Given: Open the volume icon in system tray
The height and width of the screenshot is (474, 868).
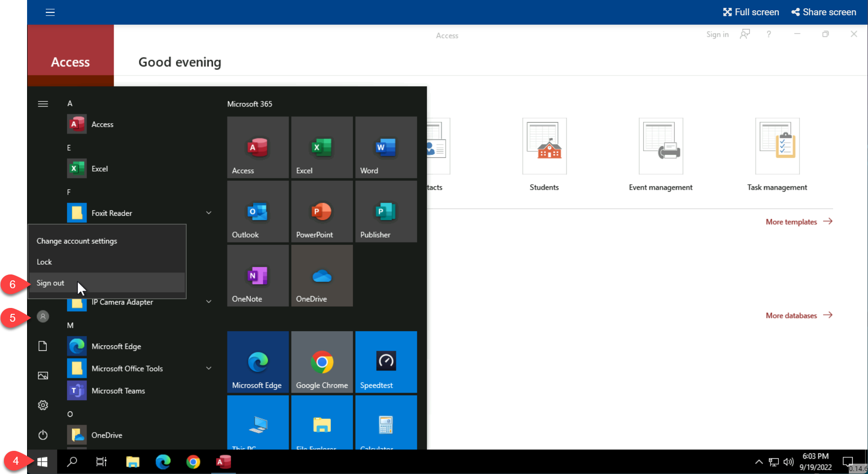Looking at the screenshot, I should 789,462.
